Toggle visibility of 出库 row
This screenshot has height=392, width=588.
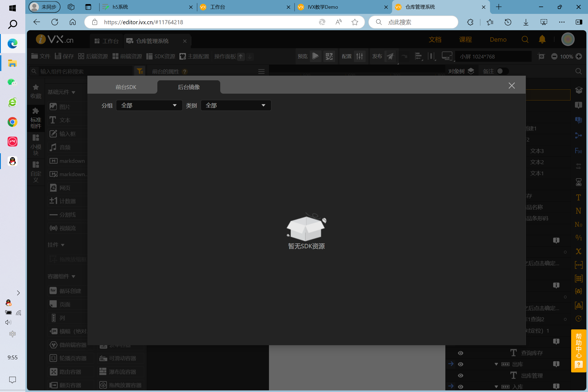click(460, 364)
